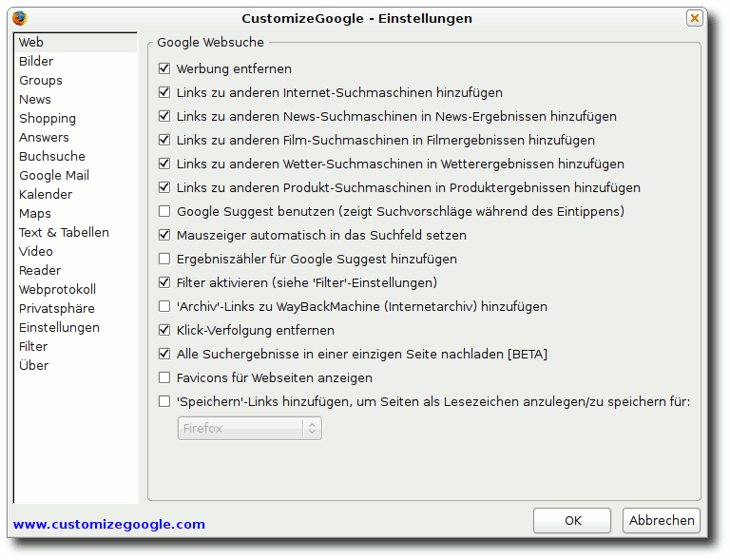Uncheck 'Klick-Verfolgung entfernen'
This screenshot has width=730, height=560.
tap(164, 330)
